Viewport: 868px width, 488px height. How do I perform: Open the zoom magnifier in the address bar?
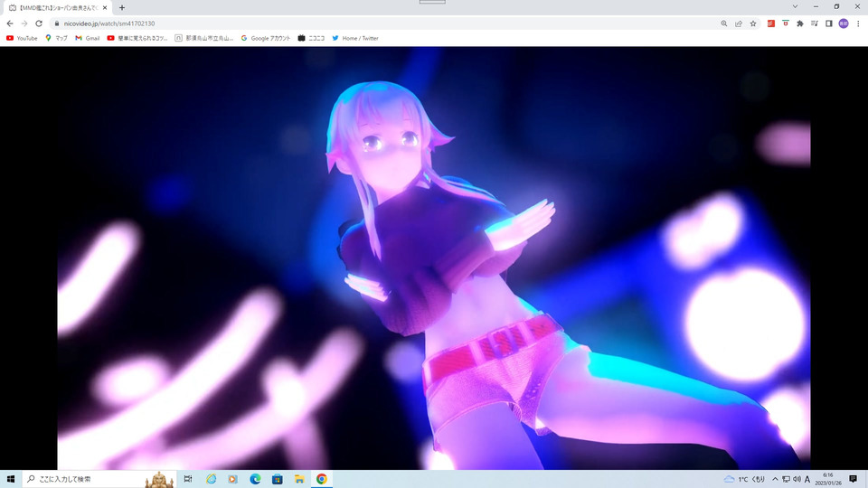tap(724, 23)
